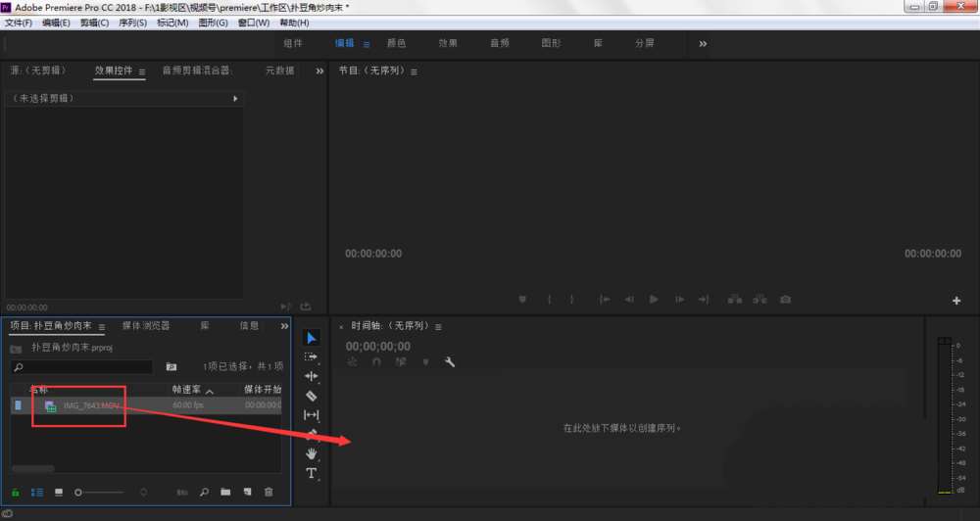
Task: Click the trash icon in project panel
Action: [x=269, y=492]
